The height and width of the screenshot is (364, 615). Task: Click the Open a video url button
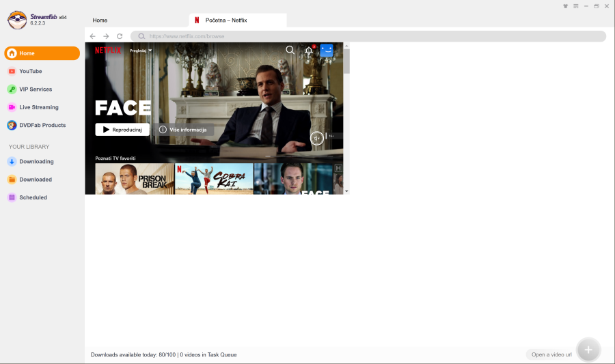tap(551, 354)
